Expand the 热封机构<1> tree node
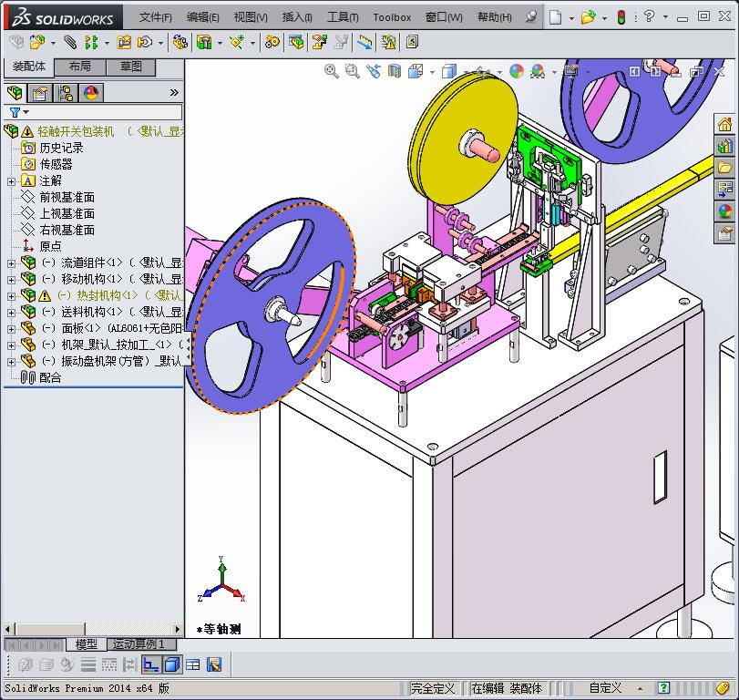Image resolution: width=739 pixels, height=700 pixels. pos(11,296)
